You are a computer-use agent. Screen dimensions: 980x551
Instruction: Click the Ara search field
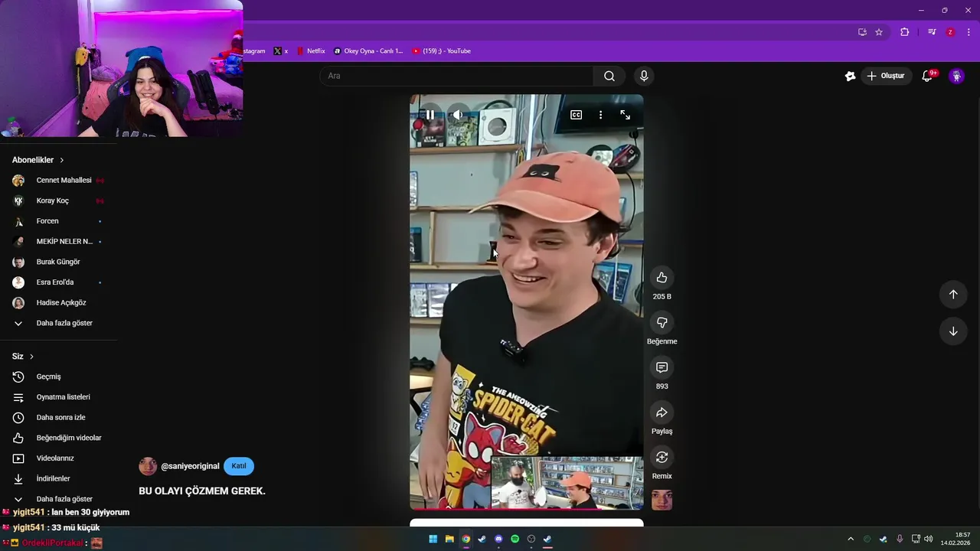click(456, 76)
